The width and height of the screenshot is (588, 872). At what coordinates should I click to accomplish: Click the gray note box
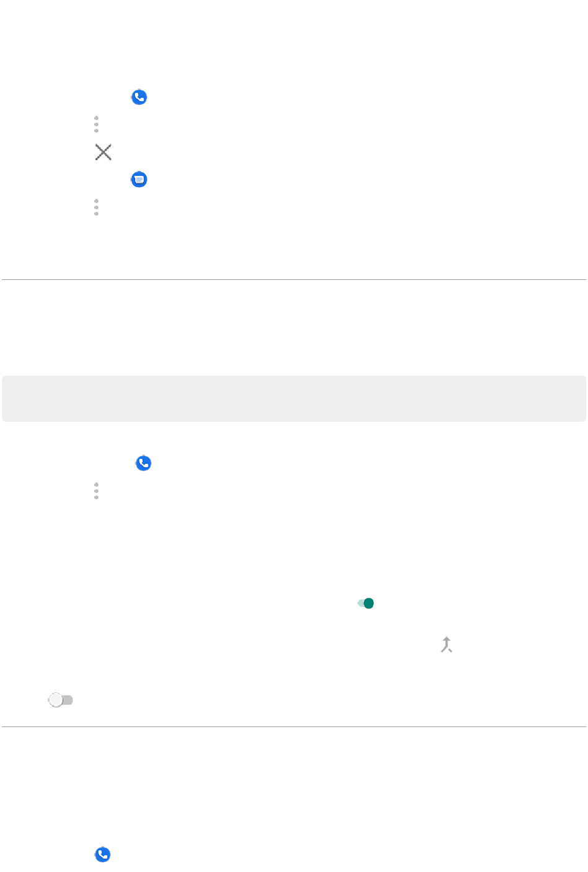click(294, 398)
